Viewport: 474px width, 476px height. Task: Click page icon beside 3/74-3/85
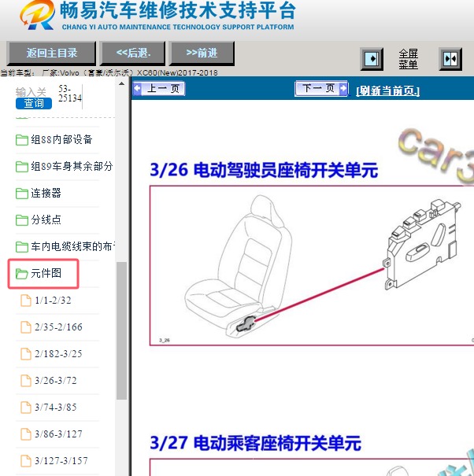(26, 407)
